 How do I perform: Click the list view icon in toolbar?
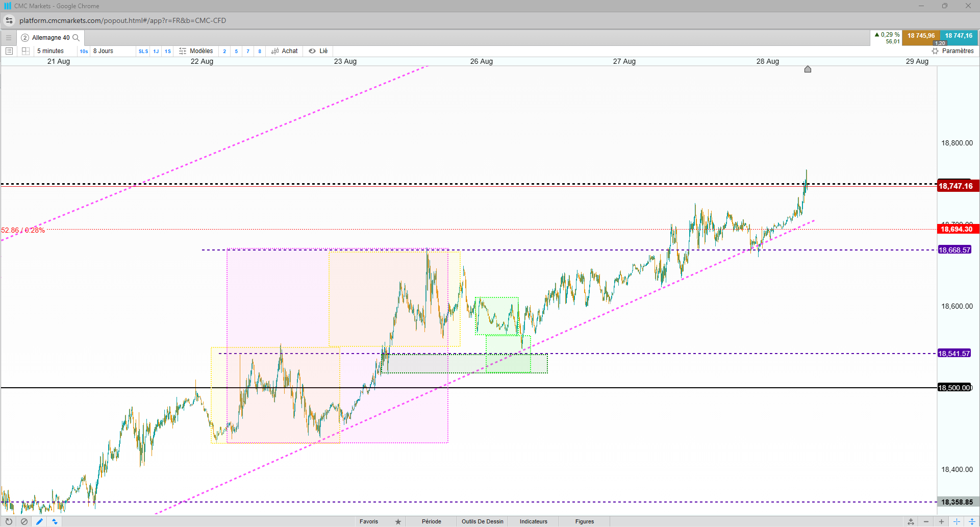pos(9,51)
